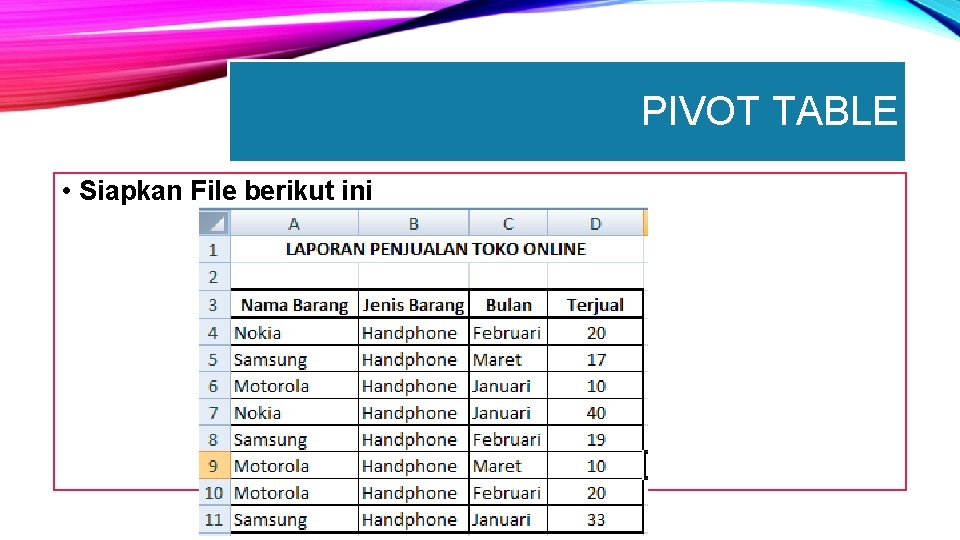Click the Siapkan File berikut ini bullet text

(x=225, y=190)
